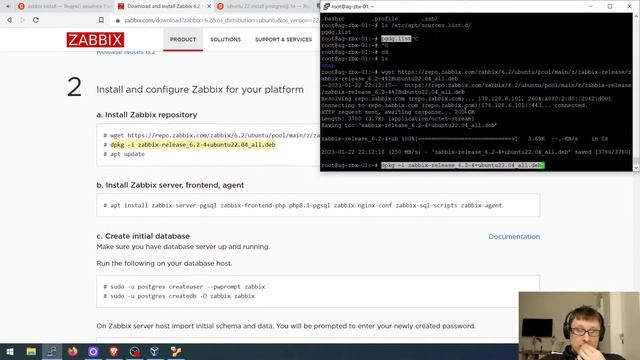Open the SOLUTIONS menu
The image size is (640, 360).
[x=225, y=40]
